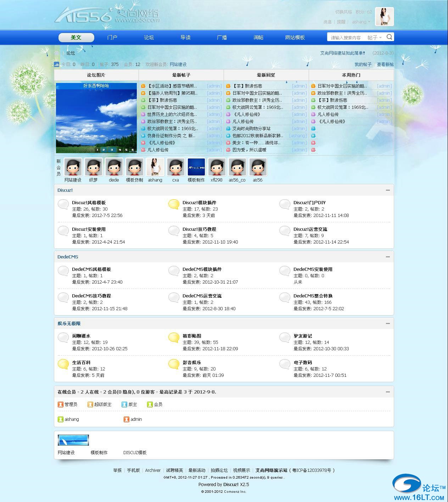Click the search magnifier icon
The height and width of the screenshot is (502, 448).
(x=389, y=37)
